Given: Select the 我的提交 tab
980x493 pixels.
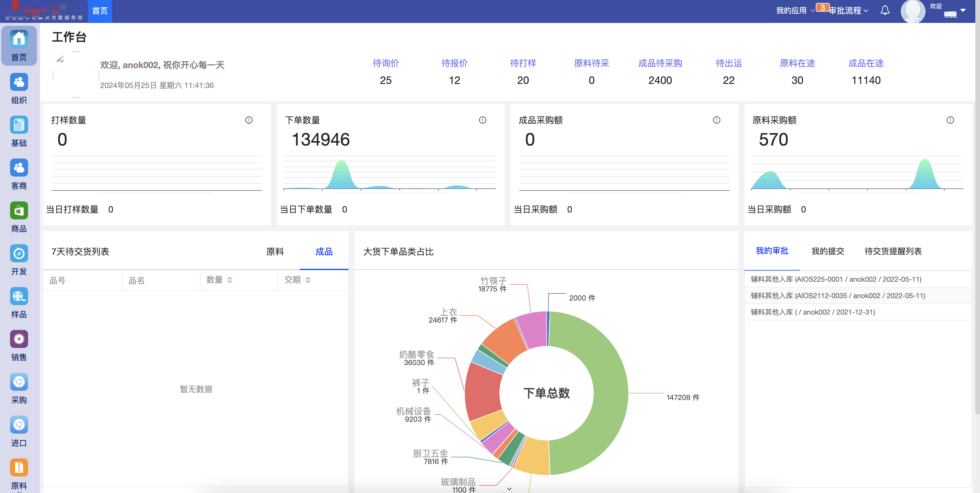Looking at the screenshot, I should (x=828, y=251).
